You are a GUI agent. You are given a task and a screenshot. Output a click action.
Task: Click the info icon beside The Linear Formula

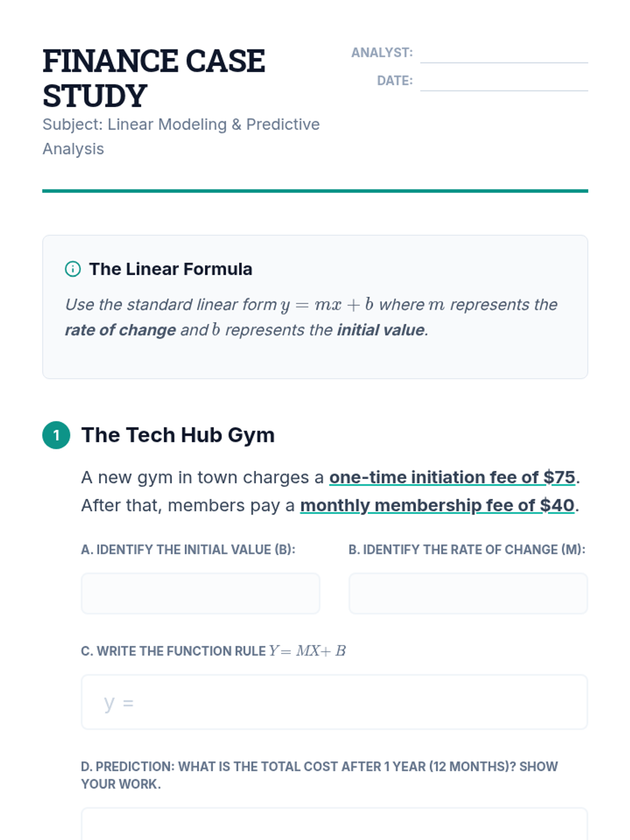[x=72, y=269]
